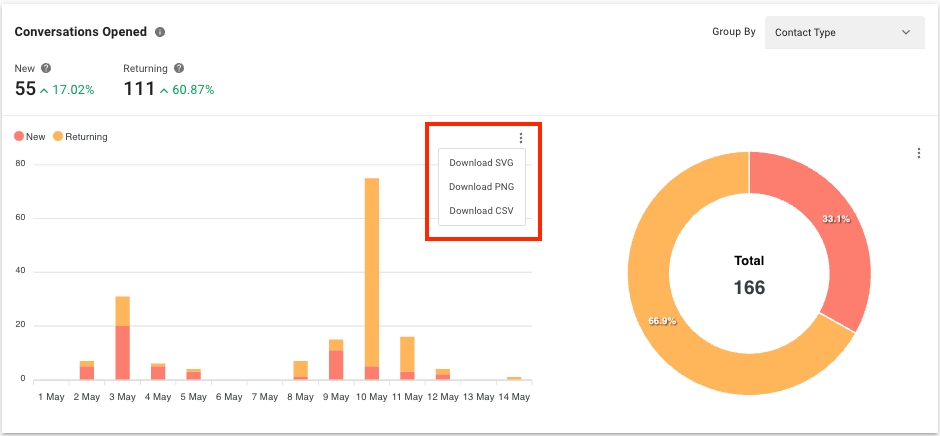Click the 9 May bar in chart
940x436 pixels.
(336, 362)
